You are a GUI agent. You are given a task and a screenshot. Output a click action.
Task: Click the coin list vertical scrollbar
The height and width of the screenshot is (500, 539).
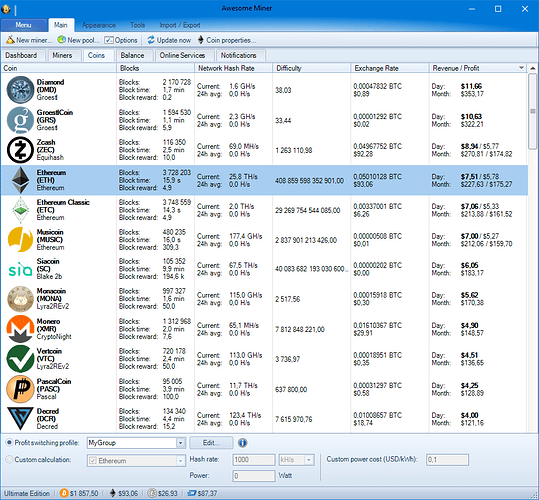click(x=532, y=248)
